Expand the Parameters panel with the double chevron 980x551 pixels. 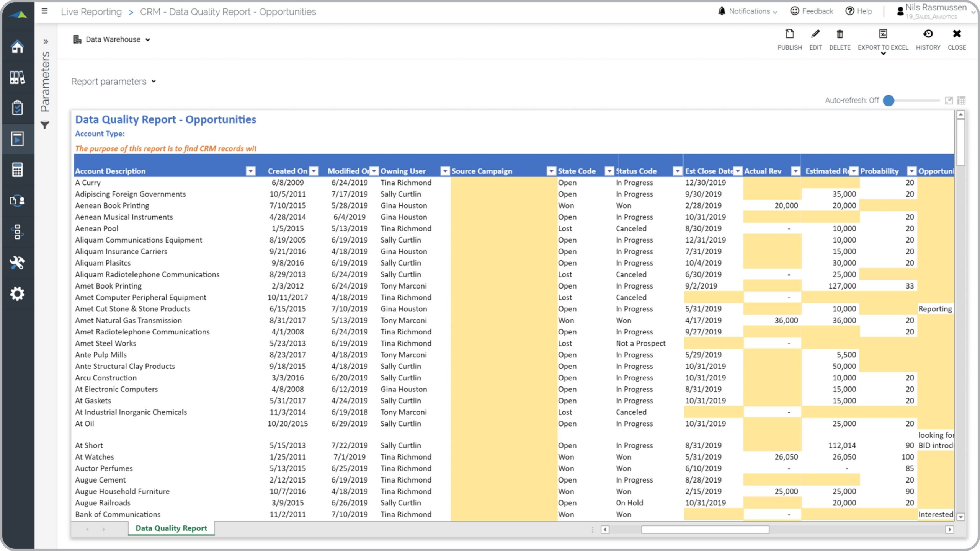46,41
